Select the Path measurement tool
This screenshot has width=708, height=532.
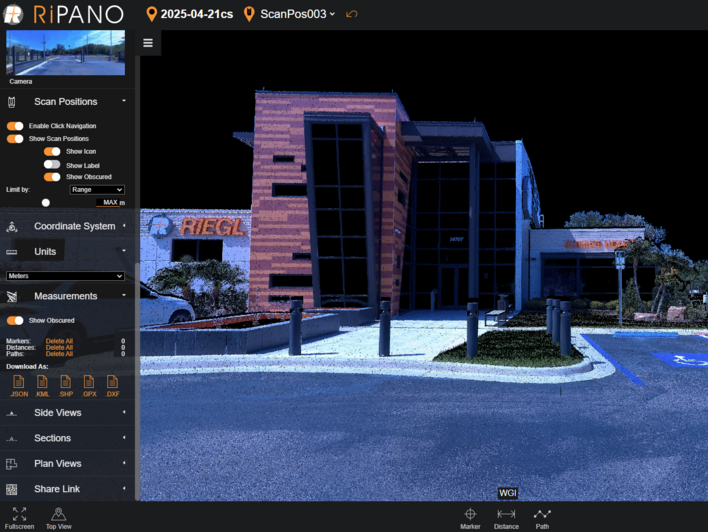[x=542, y=516]
